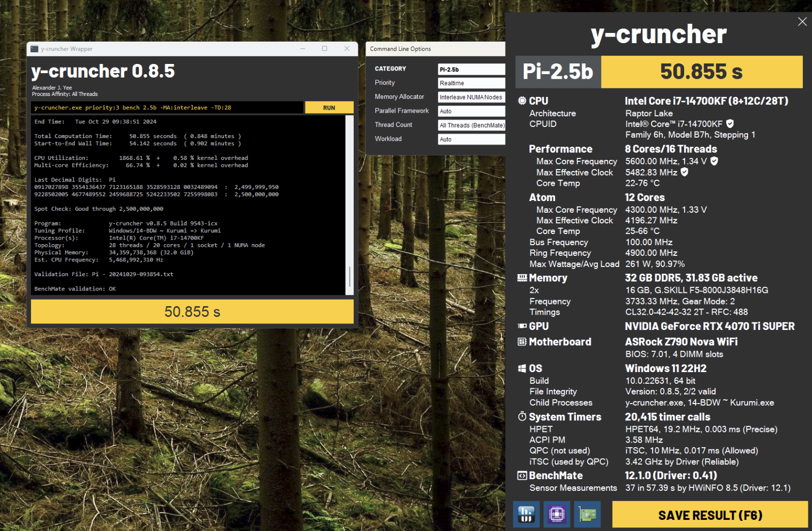The image size is (812, 531).
Task: Click the NVIDIA GeForce RTX 4070 Ti SUPER text
Action: [709, 326]
